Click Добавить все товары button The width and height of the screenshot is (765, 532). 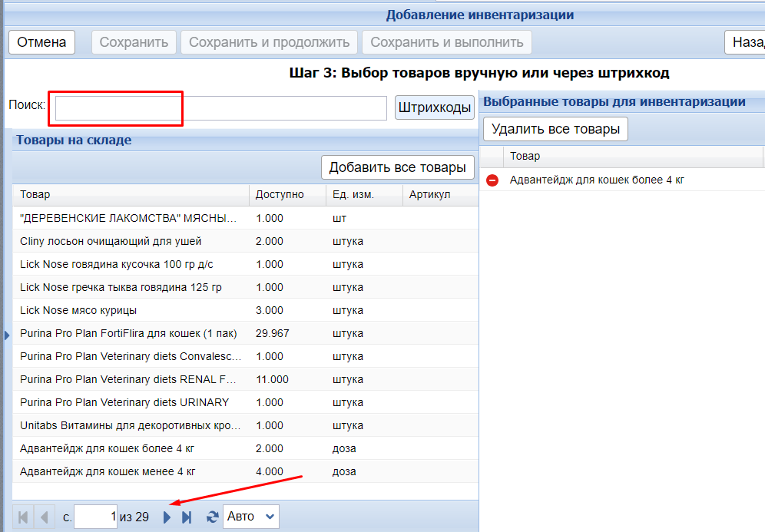[397, 167]
